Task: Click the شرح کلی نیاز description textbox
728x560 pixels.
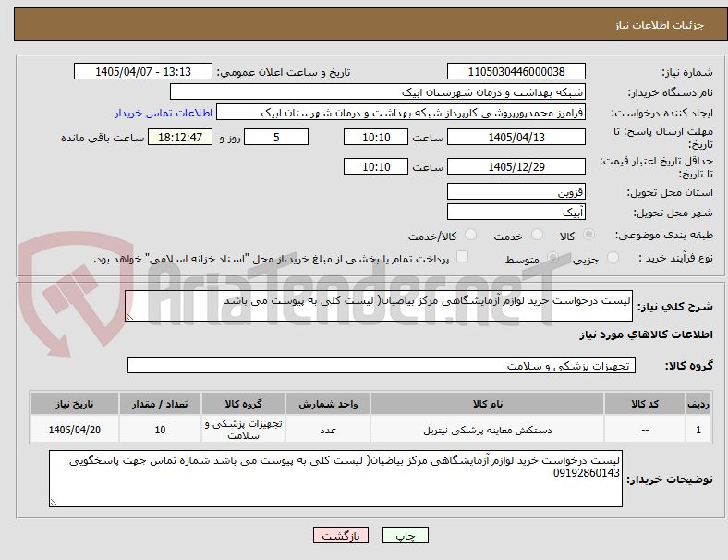Action: (379, 306)
